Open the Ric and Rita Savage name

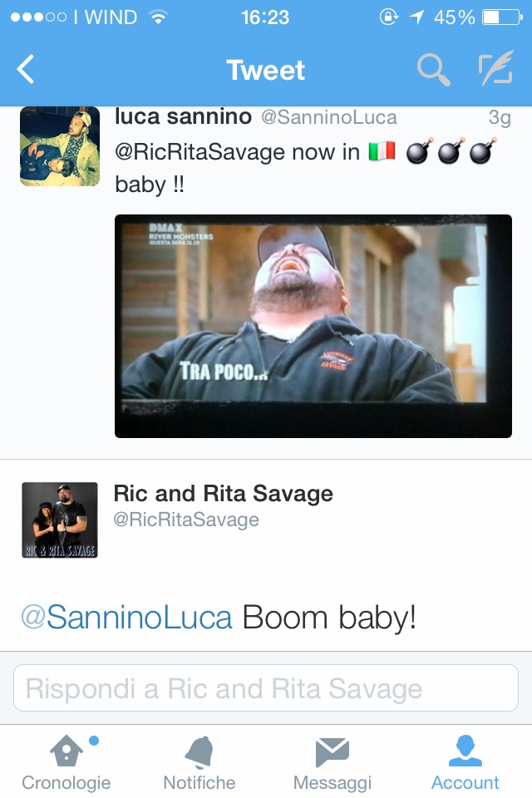pos(223,493)
